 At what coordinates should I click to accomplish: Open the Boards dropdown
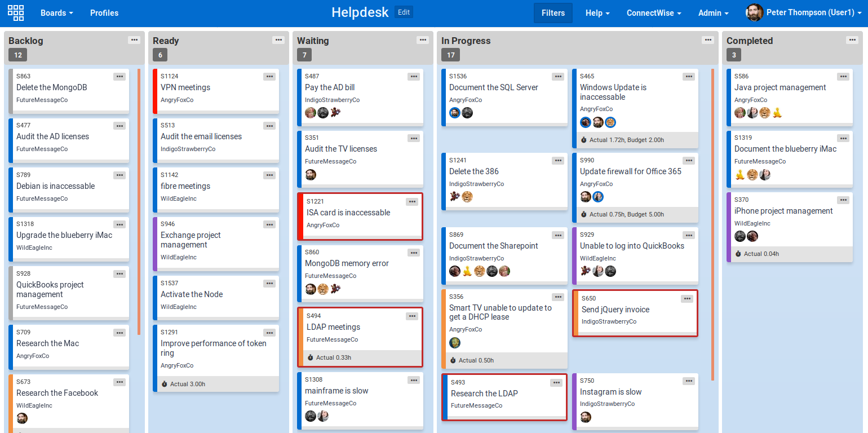tap(56, 12)
